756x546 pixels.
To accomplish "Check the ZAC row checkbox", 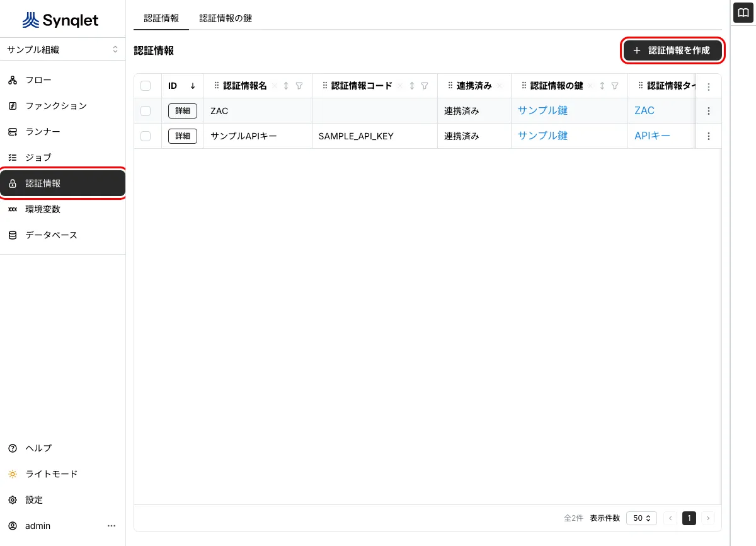I will click(x=146, y=111).
